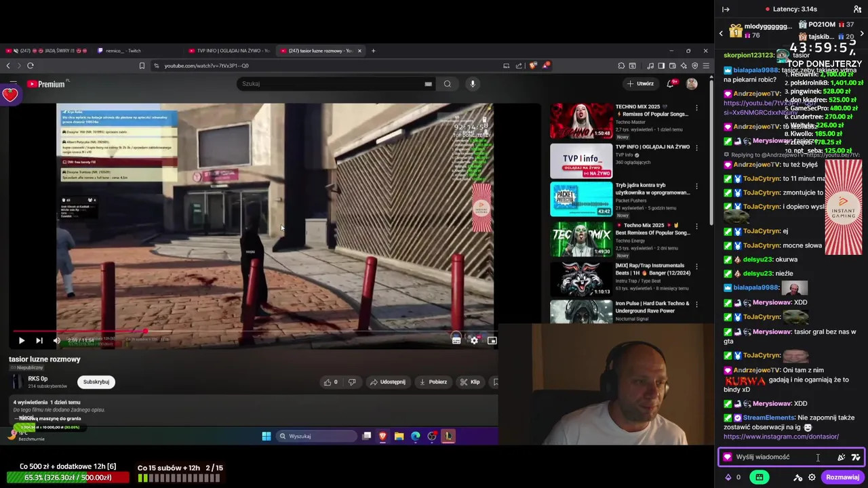Dislike the video with thumbs down
The height and width of the screenshot is (488, 868).
[x=352, y=382]
